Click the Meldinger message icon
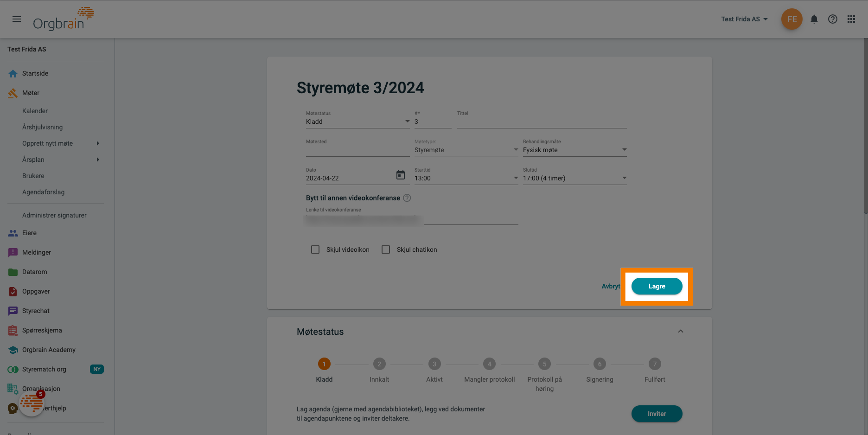The height and width of the screenshot is (435, 868). tap(13, 252)
